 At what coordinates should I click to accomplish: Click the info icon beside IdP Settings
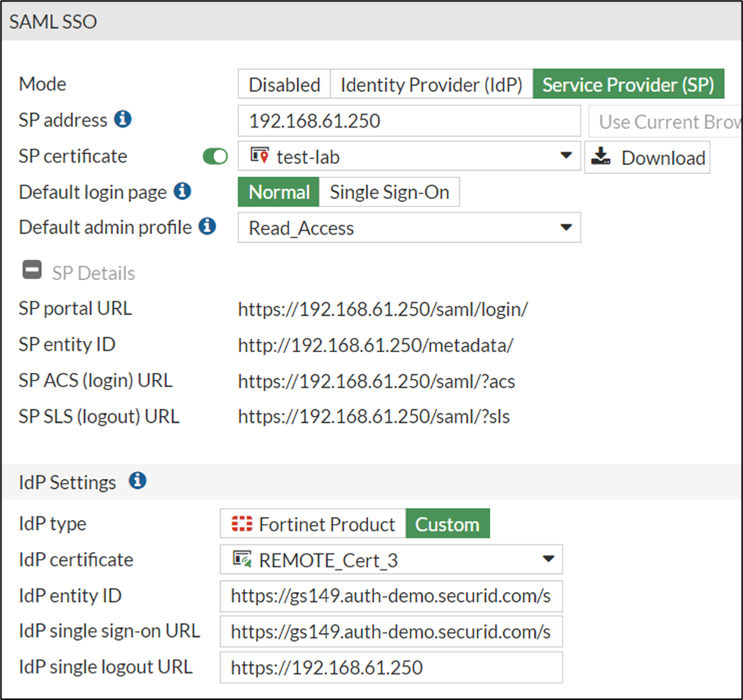pyautogui.click(x=137, y=481)
